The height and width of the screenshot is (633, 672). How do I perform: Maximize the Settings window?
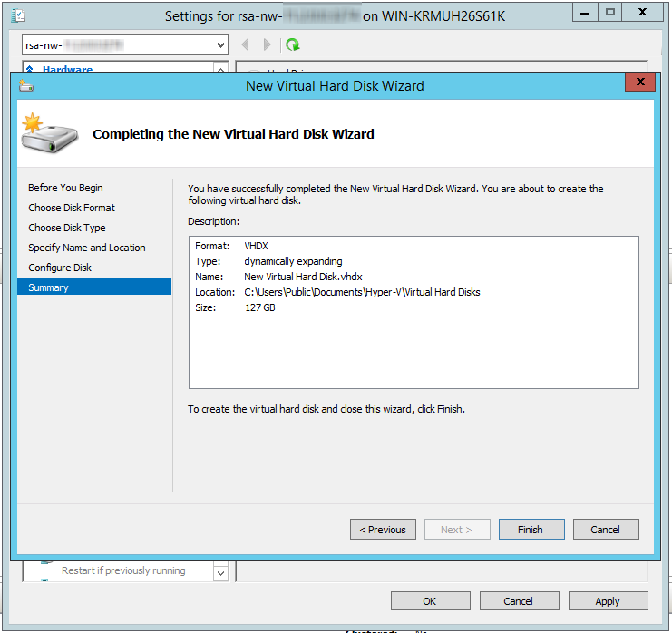pyautogui.click(x=610, y=13)
